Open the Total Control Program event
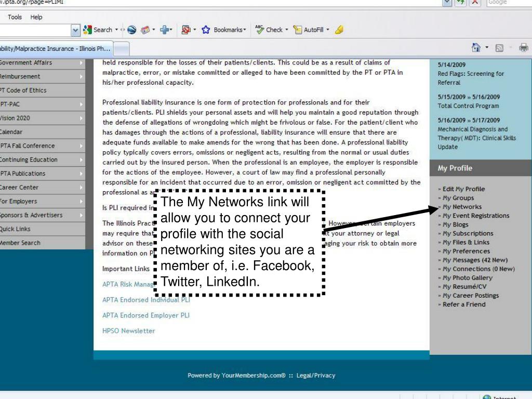 [x=468, y=106]
